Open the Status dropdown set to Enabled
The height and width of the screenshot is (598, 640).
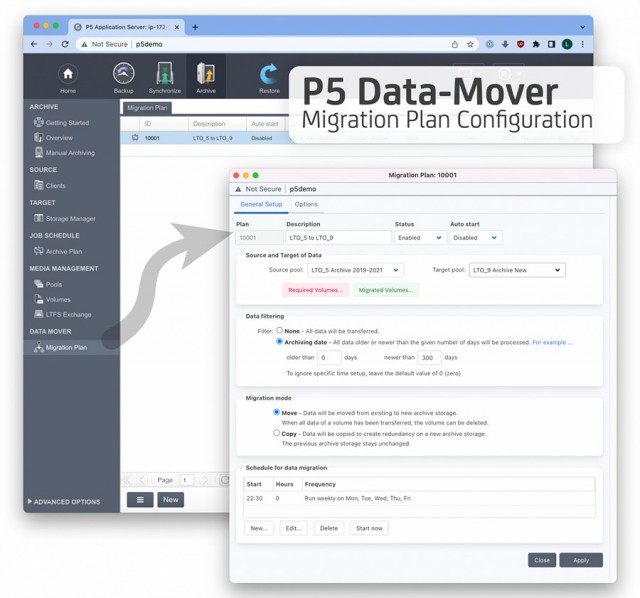(x=420, y=238)
